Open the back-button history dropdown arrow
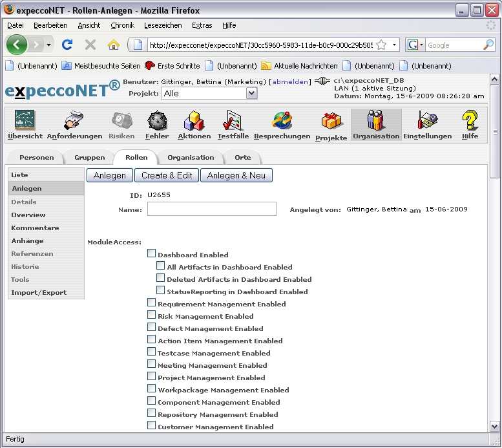Image resolution: width=502 pixels, height=448 pixels. (x=48, y=45)
